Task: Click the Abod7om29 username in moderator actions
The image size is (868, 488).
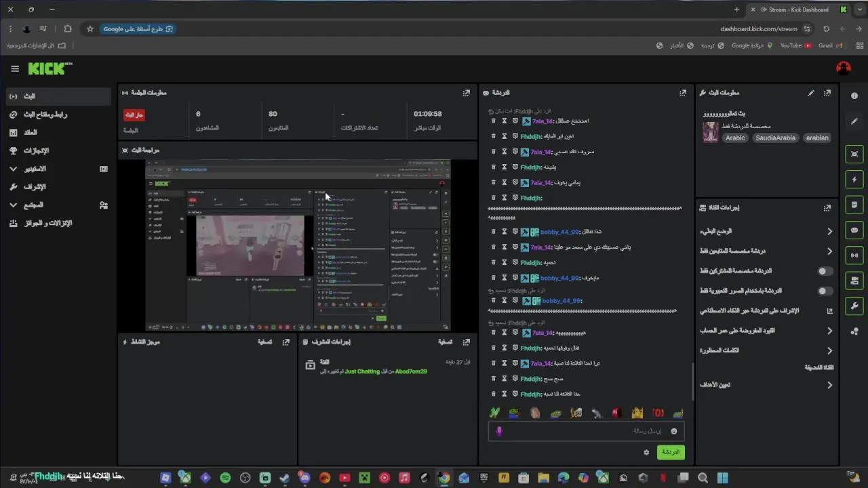Action: pyautogui.click(x=410, y=371)
